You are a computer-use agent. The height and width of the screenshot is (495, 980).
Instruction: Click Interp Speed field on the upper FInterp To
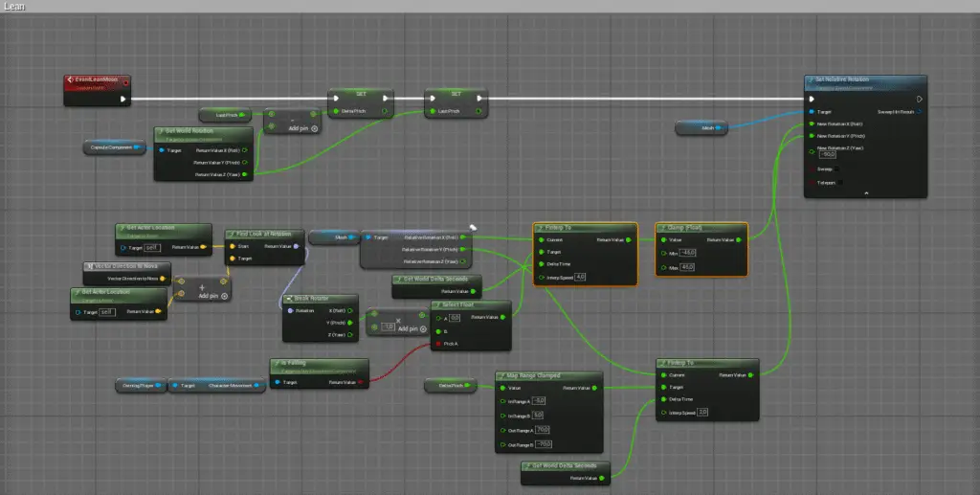tap(580, 277)
